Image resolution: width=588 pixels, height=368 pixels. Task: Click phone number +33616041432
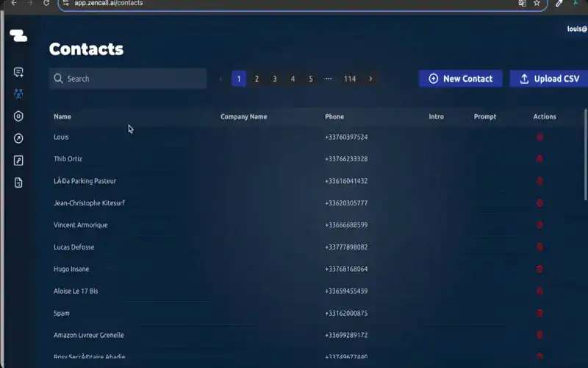346,181
